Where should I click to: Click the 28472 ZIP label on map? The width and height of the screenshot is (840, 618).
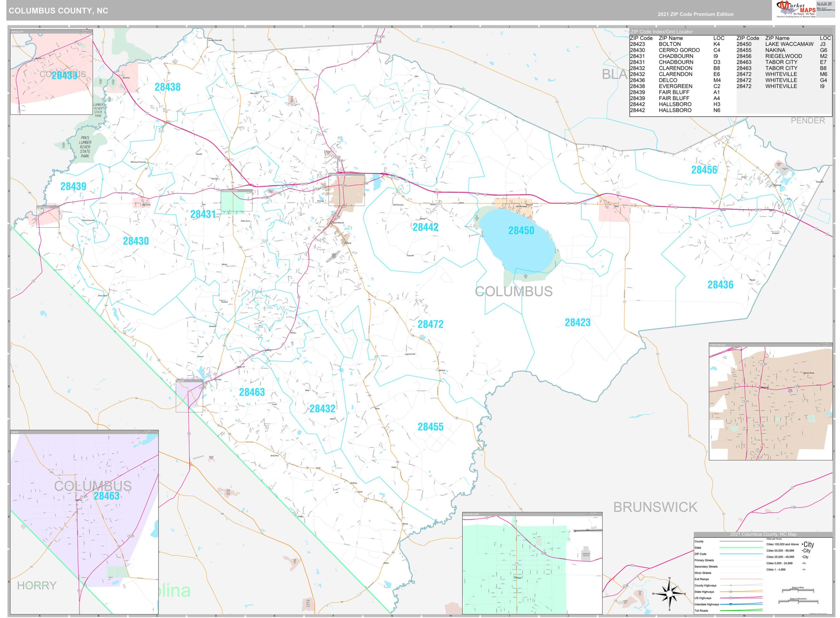point(430,324)
